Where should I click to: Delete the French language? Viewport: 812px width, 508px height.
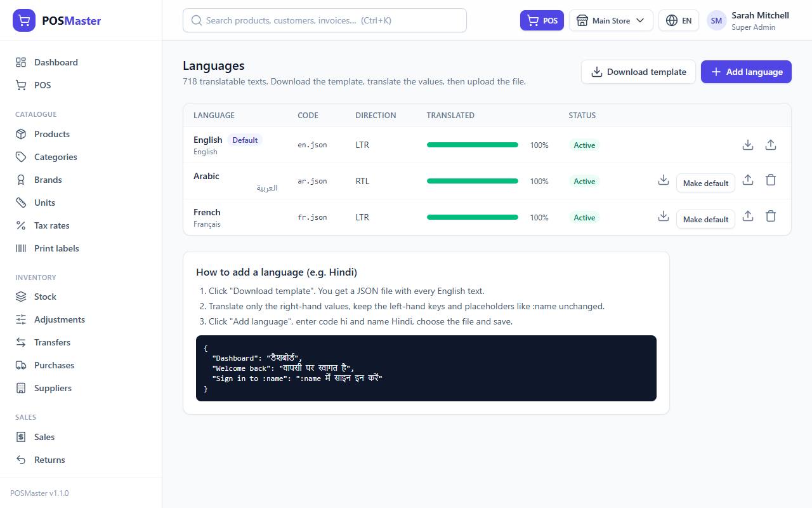coord(771,217)
